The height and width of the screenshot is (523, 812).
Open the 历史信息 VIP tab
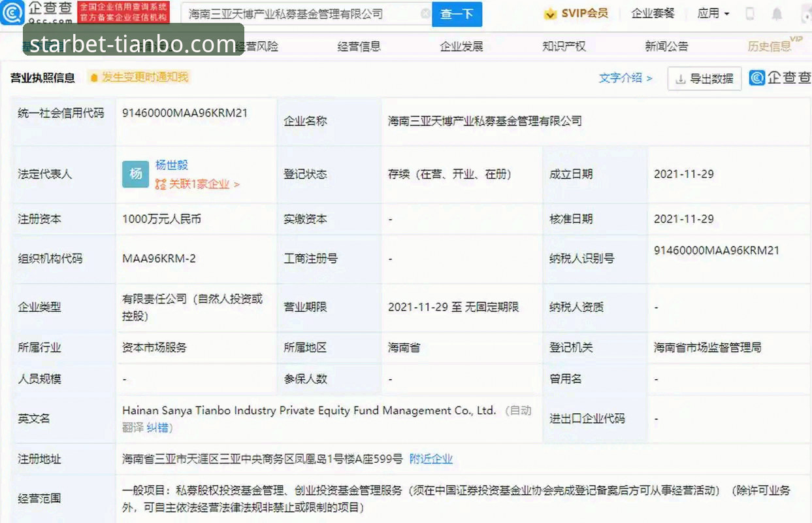(775, 45)
